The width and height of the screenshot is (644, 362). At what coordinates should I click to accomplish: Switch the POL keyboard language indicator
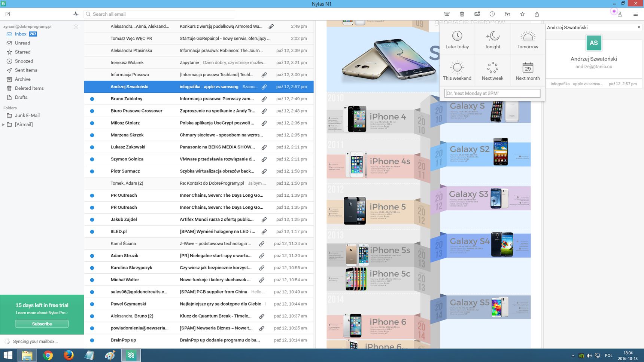[x=608, y=356]
